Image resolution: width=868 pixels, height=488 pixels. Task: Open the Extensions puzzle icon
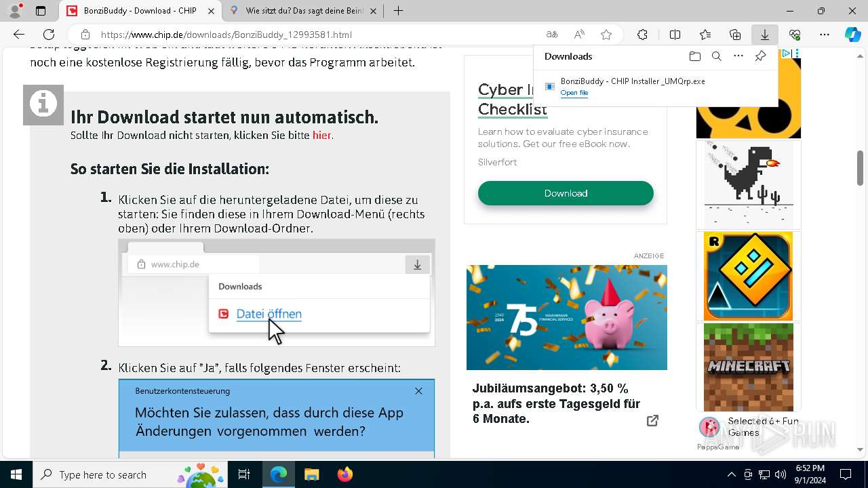642,35
